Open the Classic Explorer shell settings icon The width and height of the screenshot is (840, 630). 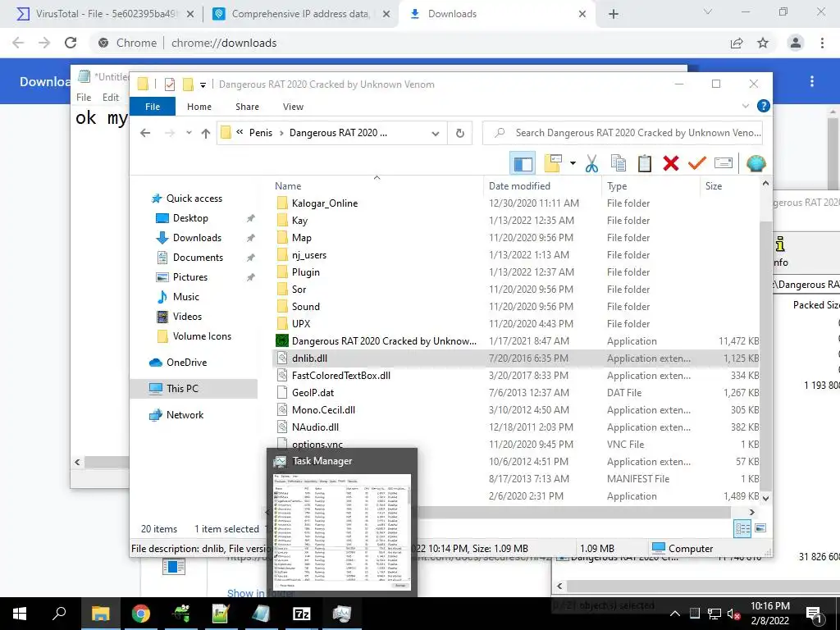pos(756,163)
